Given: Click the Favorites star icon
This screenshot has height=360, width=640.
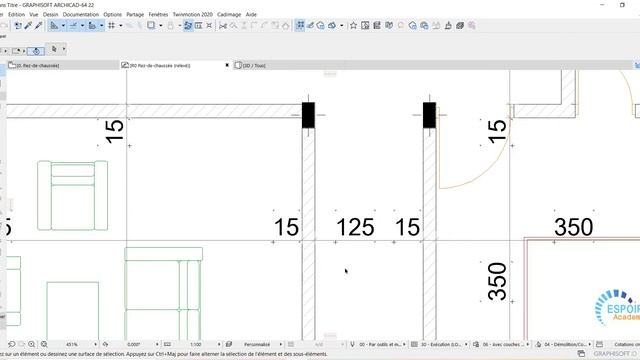Looking at the screenshot, I should click(x=353, y=25).
